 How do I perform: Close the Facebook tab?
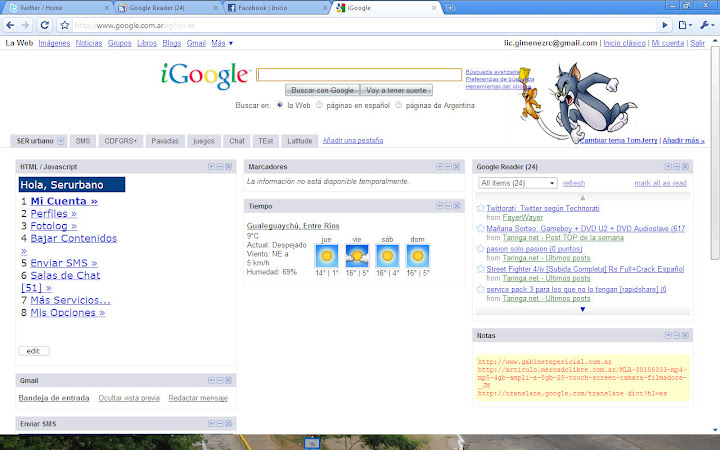pyautogui.click(x=325, y=8)
